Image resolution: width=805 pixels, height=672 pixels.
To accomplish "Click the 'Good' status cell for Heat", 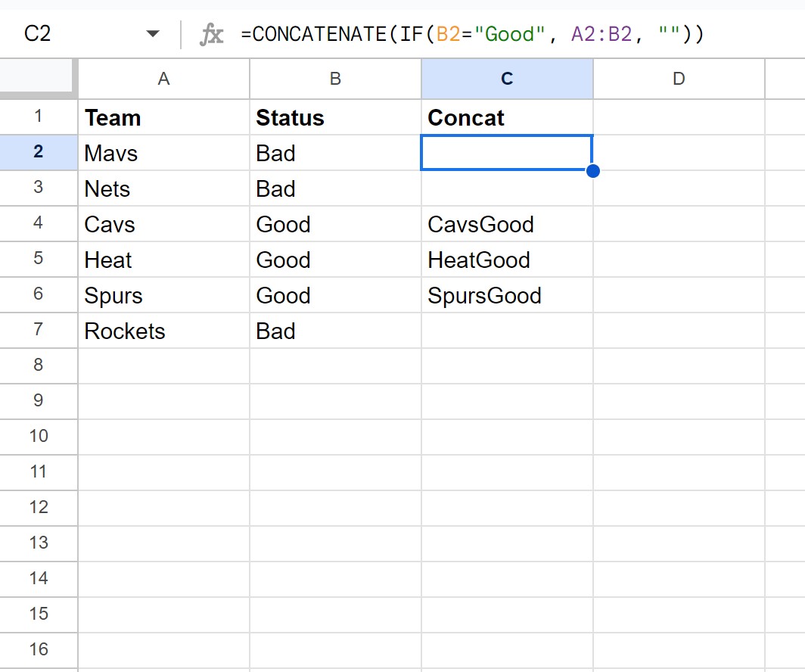I will [335, 260].
